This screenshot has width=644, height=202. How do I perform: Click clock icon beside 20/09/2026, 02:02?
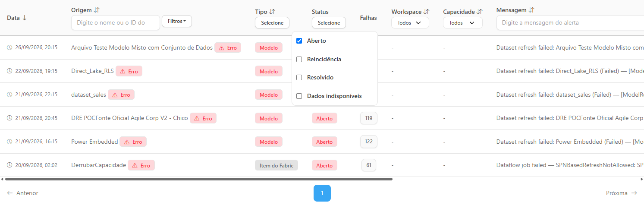coord(9,165)
